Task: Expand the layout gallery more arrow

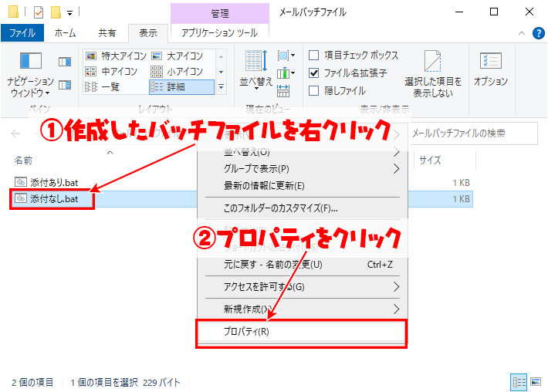Action: coord(221,86)
